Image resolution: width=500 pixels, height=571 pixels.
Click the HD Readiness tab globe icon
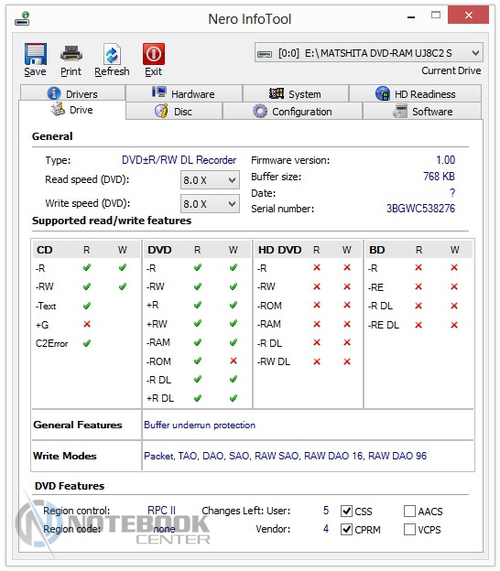[383, 94]
